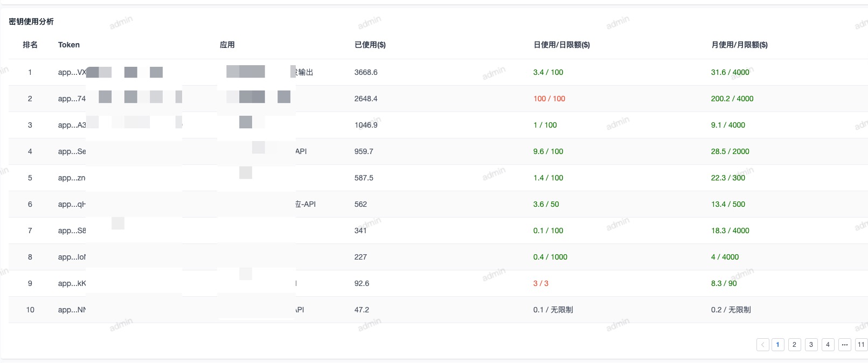Select used amount 959.7
868x363 pixels.
(x=364, y=151)
